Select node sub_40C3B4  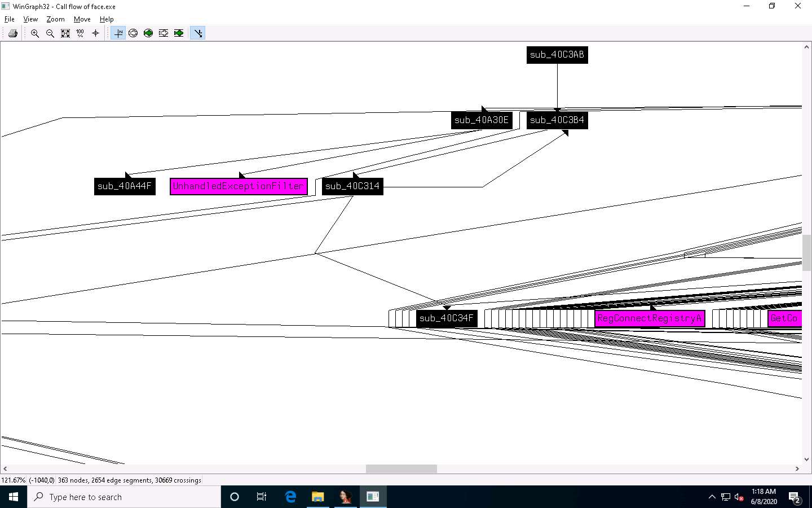point(557,120)
